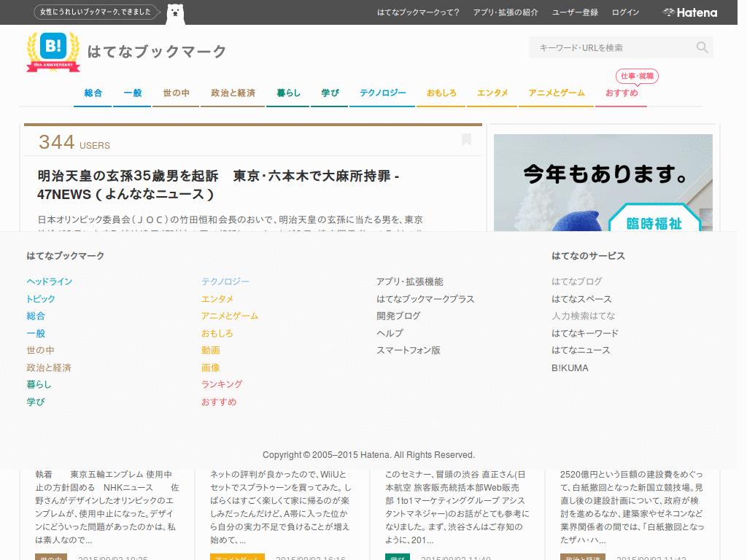747x560 pixels.
Task: Open the おすすめ tab
Action: tap(622, 93)
